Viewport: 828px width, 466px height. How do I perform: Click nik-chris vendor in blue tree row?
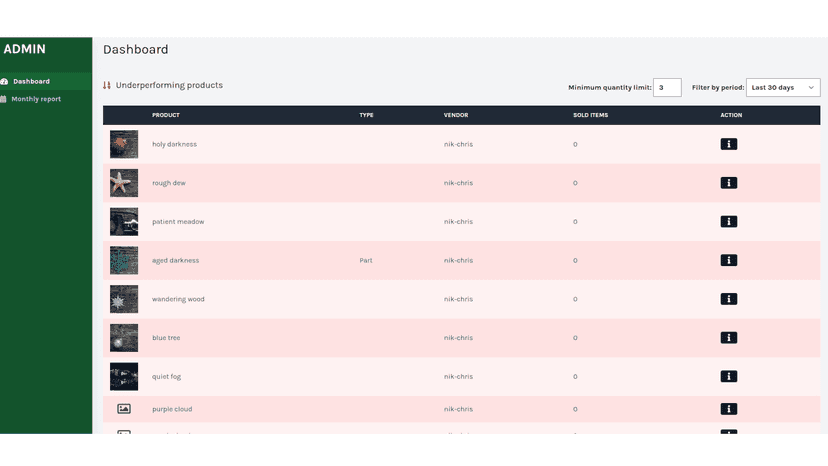[x=458, y=338]
